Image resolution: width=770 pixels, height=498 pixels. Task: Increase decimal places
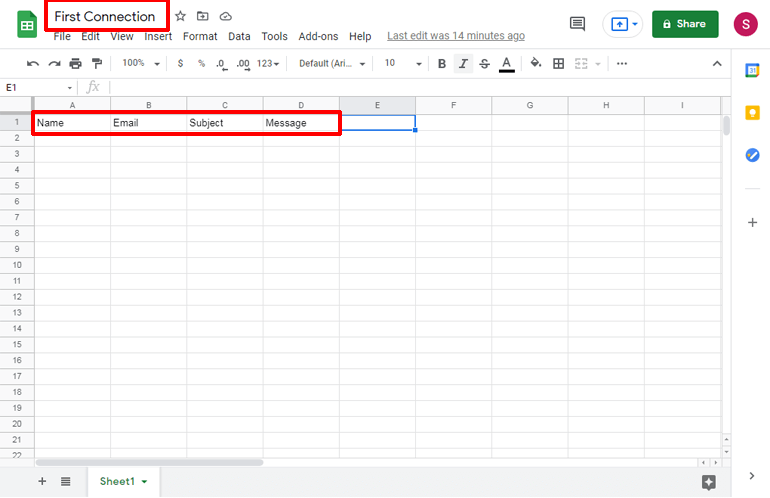[x=243, y=64]
